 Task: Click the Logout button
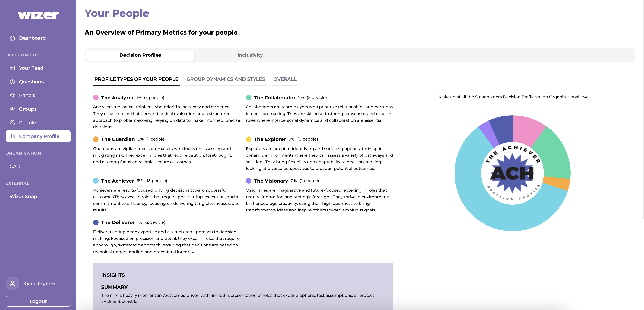(38, 301)
